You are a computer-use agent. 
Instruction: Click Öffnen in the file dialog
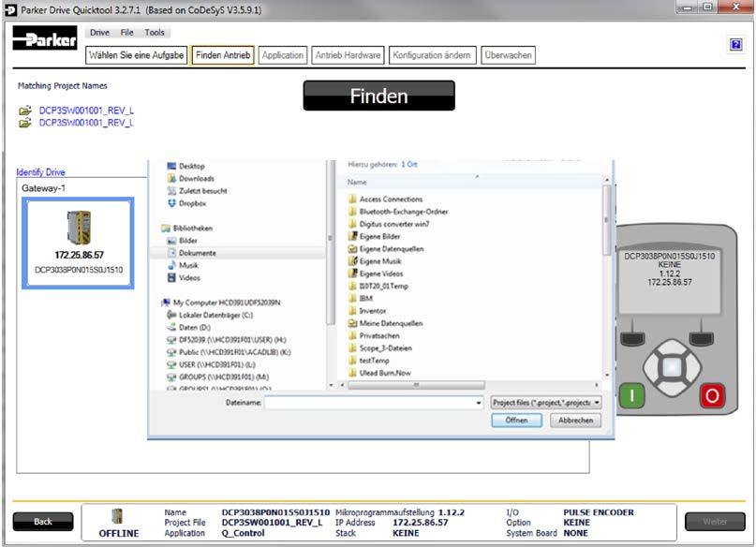516,421
